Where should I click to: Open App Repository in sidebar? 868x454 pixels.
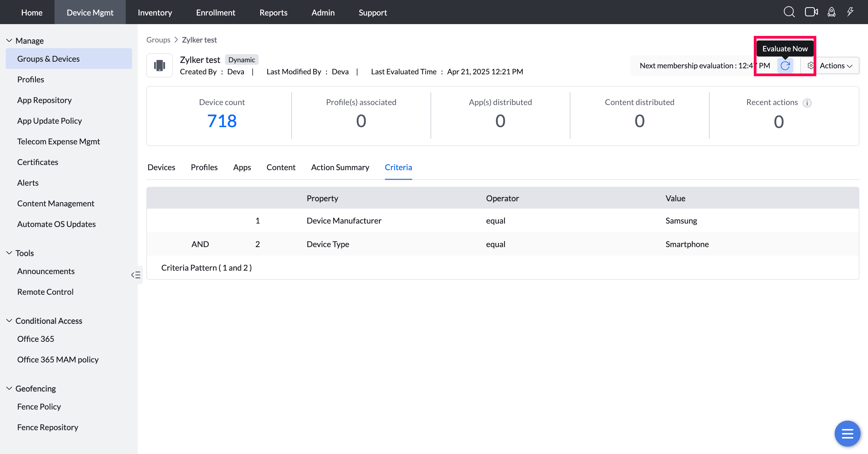pos(44,100)
